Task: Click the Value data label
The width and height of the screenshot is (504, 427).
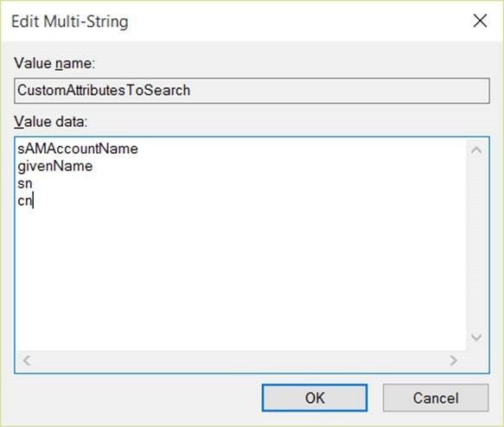Action: pyautogui.click(x=51, y=122)
